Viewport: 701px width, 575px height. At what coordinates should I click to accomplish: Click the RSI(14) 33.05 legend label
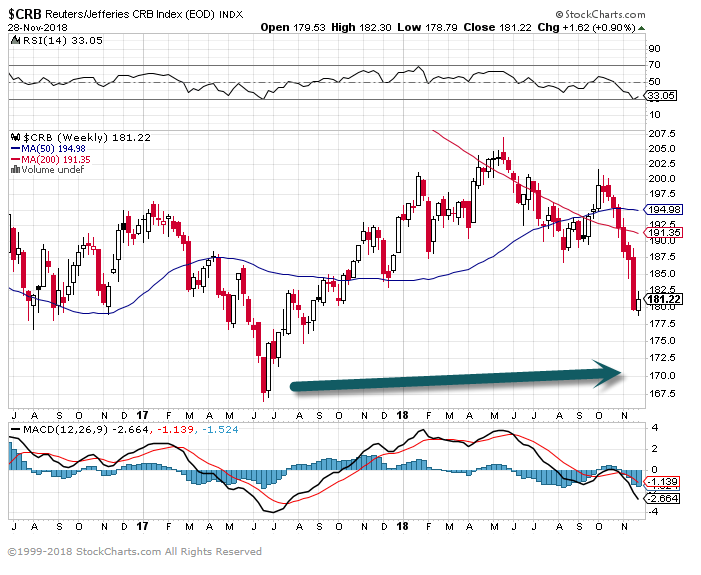tap(63, 40)
